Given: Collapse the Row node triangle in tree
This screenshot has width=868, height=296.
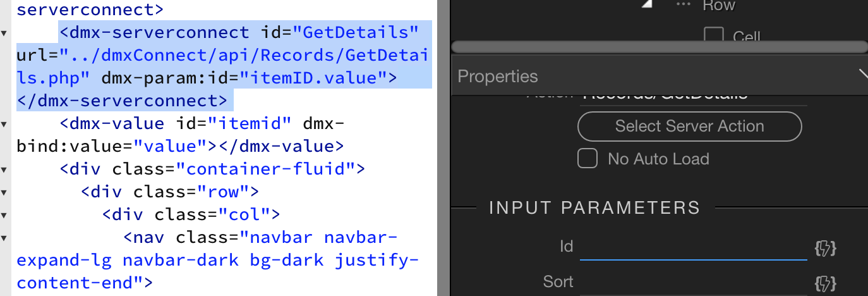Looking at the screenshot, I should (x=646, y=4).
